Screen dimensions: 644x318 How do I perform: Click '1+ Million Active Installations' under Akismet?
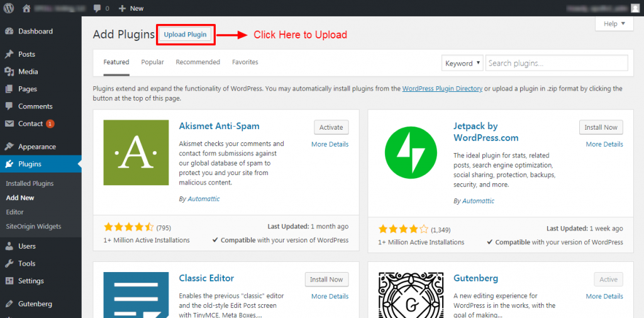[147, 241]
